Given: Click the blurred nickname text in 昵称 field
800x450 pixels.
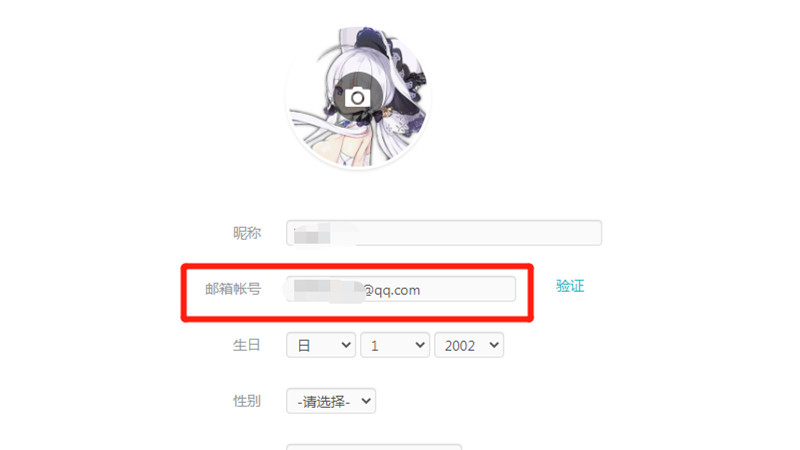Looking at the screenshot, I should 321,234.
